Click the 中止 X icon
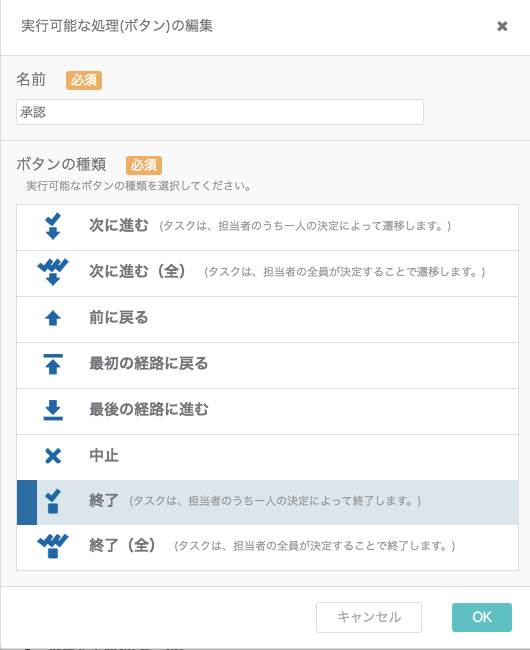 click(x=53, y=456)
